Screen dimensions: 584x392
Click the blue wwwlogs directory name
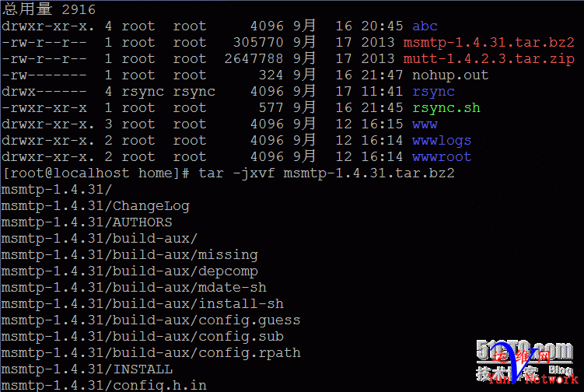coord(442,141)
